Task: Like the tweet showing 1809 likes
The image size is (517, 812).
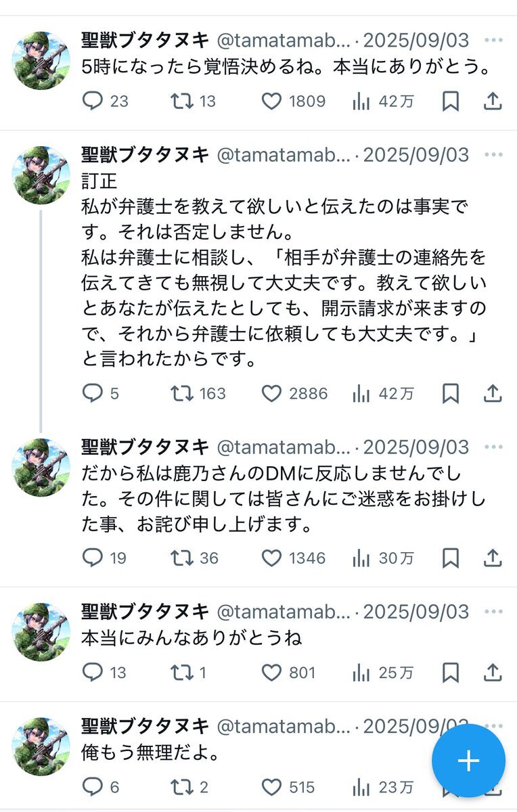Action: point(271,101)
